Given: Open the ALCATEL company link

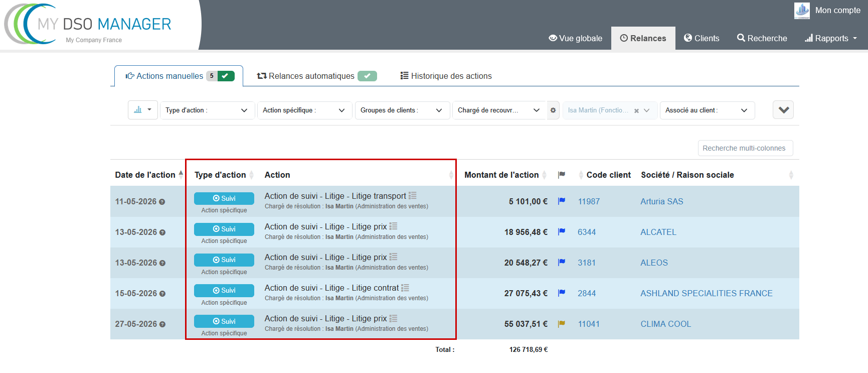Looking at the screenshot, I should point(658,232).
